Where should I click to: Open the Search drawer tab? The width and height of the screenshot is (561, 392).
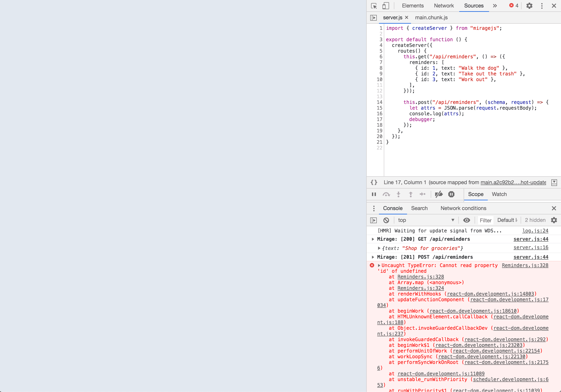(419, 208)
